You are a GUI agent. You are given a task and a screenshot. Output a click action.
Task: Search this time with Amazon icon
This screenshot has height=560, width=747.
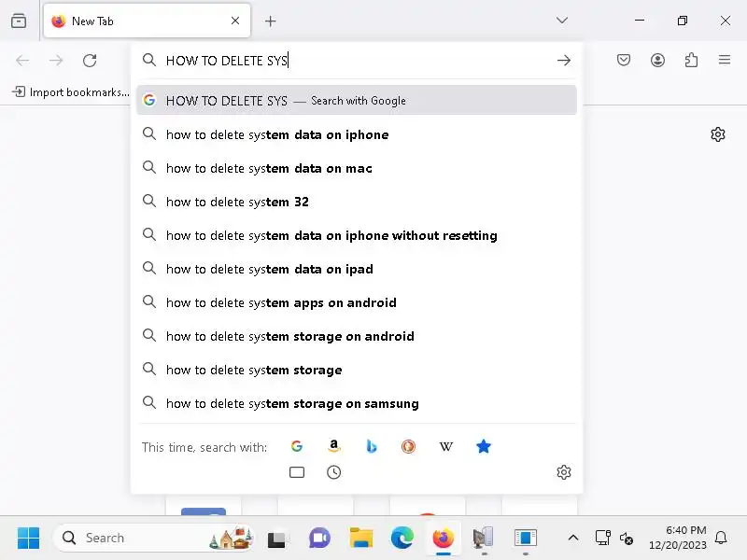click(334, 446)
